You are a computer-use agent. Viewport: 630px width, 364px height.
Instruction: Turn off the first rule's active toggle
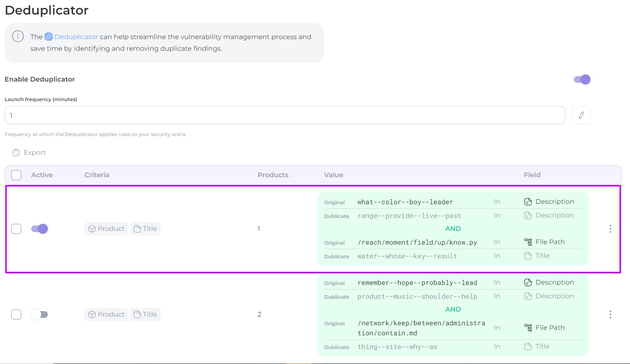(x=40, y=229)
